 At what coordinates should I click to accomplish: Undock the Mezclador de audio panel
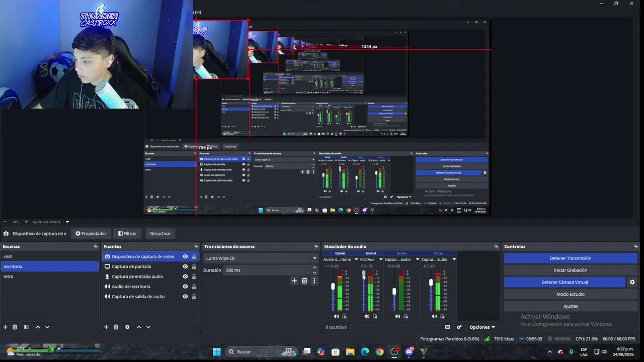point(496,246)
